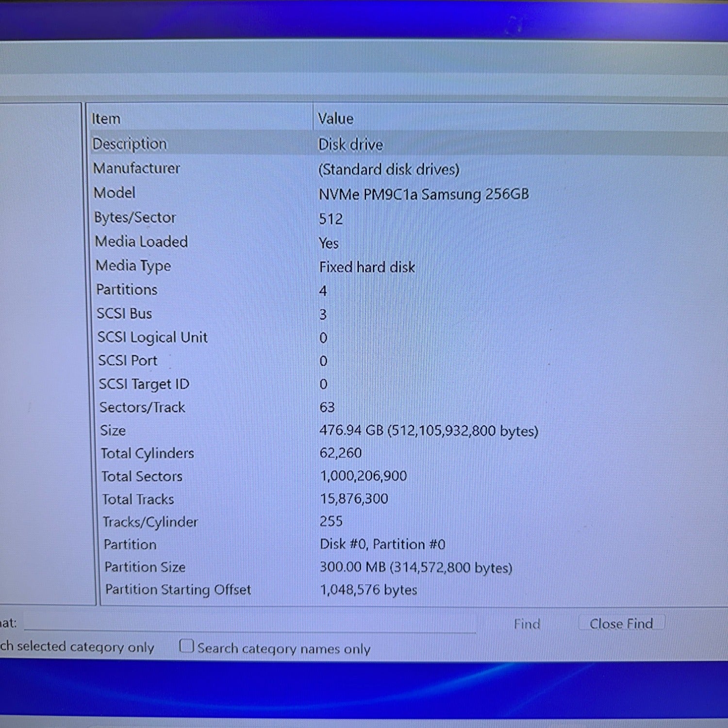Screen dimensions: 728x728
Task: Select the Bytes/Sector row
Action: point(135,218)
